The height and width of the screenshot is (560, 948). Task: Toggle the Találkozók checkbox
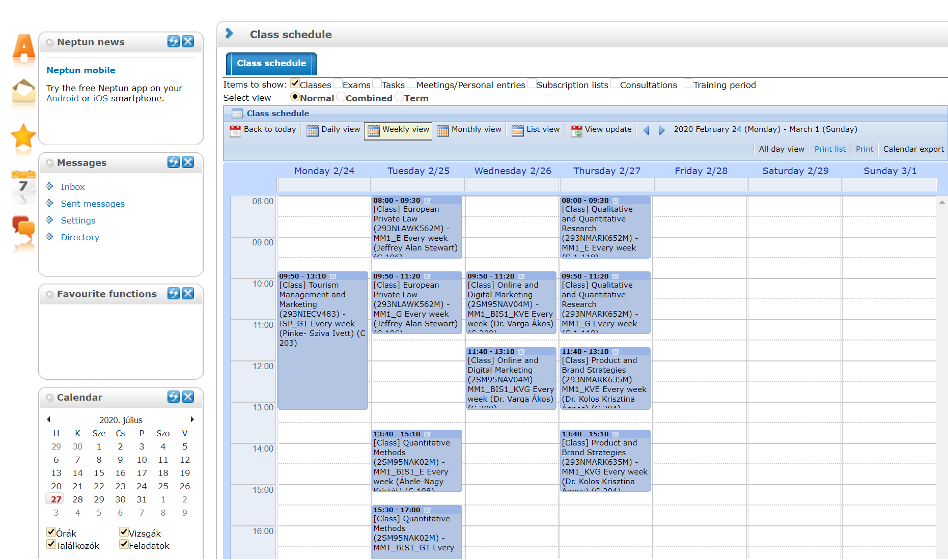(51, 544)
